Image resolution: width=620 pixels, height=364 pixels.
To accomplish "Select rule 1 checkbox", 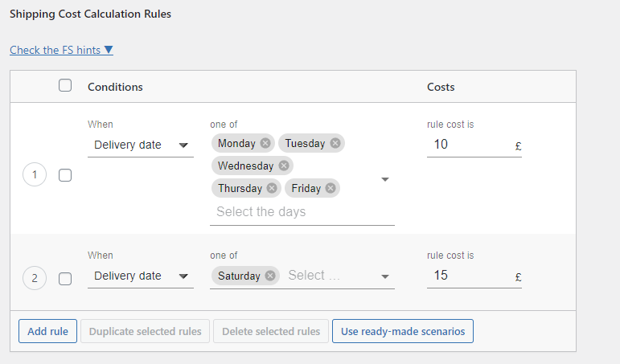I will pyautogui.click(x=65, y=175).
